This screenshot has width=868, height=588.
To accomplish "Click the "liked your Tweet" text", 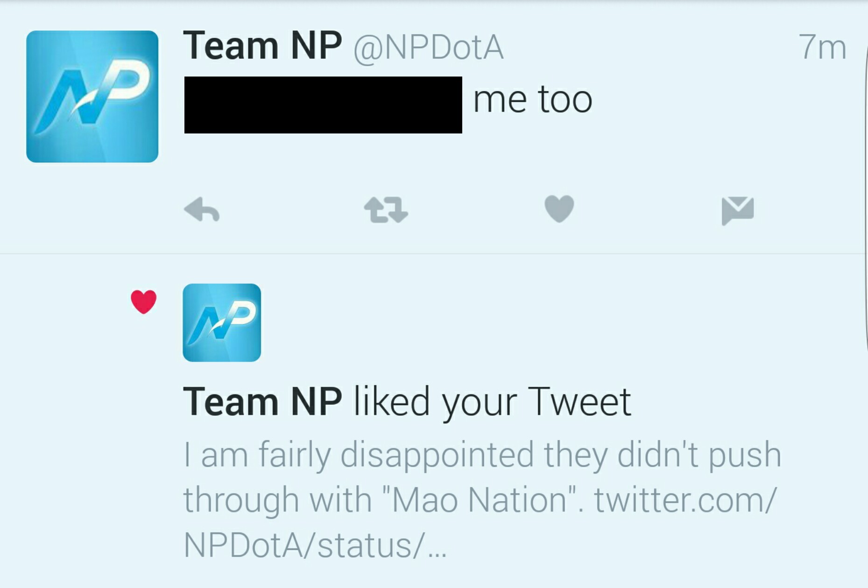I will tap(492, 402).
